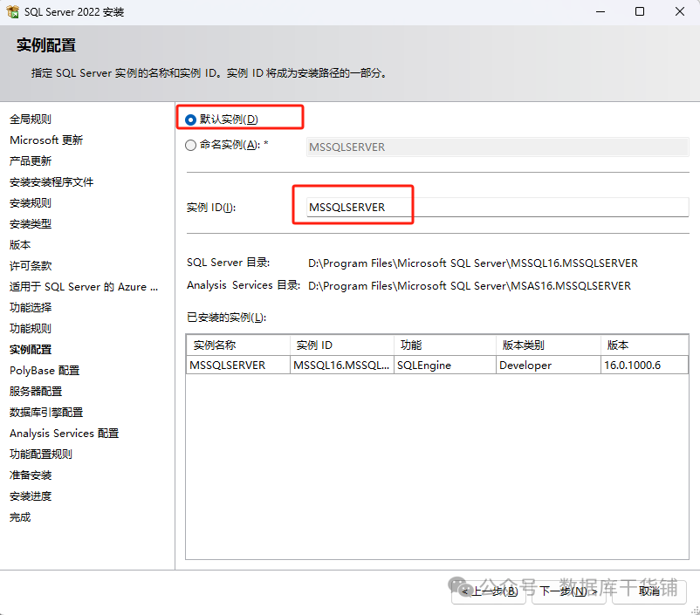Image resolution: width=700 pixels, height=615 pixels.
Task: Close the SQL Server 2022 setup window
Action: coord(679,11)
